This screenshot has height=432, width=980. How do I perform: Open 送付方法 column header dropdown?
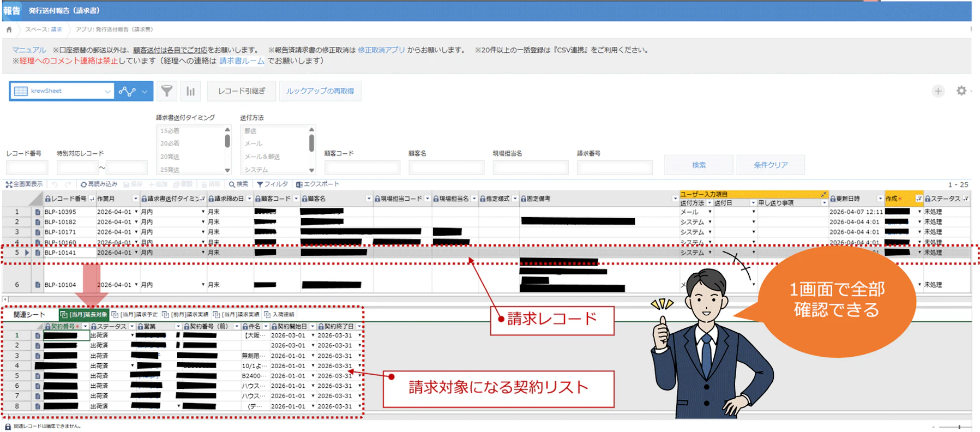[710, 203]
